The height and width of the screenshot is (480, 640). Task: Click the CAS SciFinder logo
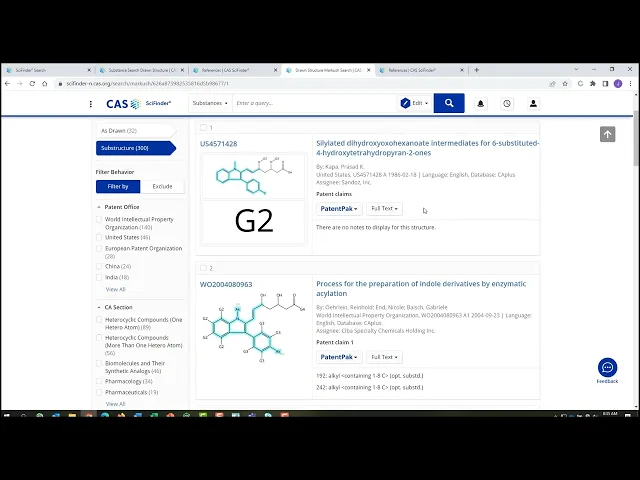click(x=138, y=104)
